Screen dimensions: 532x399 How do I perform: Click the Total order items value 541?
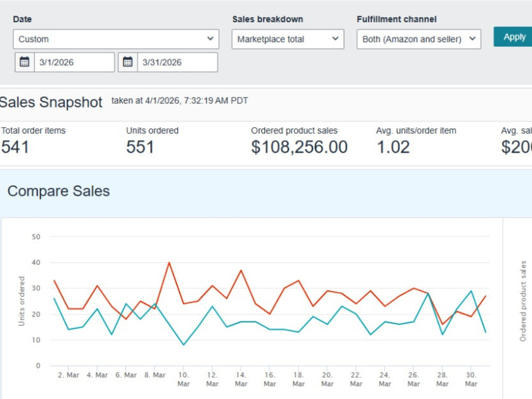tap(15, 147)
